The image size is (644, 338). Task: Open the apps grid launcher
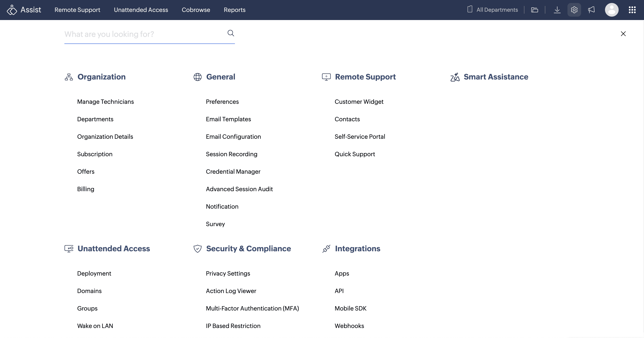click(x=632, y=10)
